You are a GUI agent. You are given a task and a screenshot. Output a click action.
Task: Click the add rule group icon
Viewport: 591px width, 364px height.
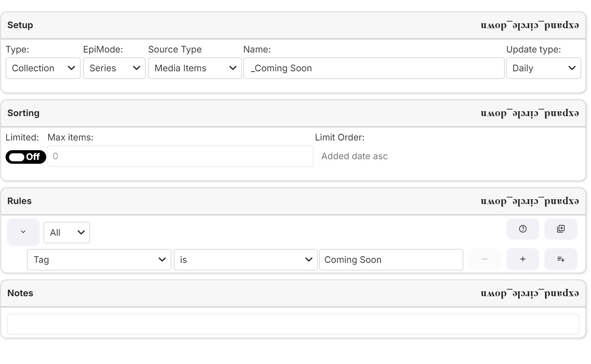(560, 259)
